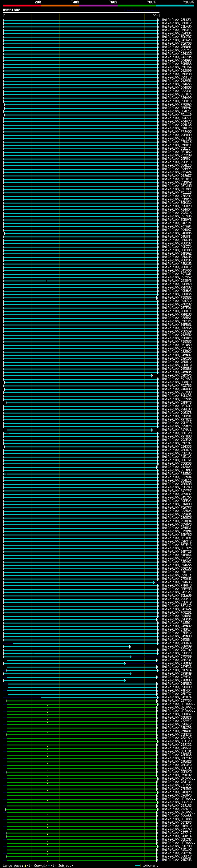Click the purple ~60% identity legend bar

[x=99, y=6]
